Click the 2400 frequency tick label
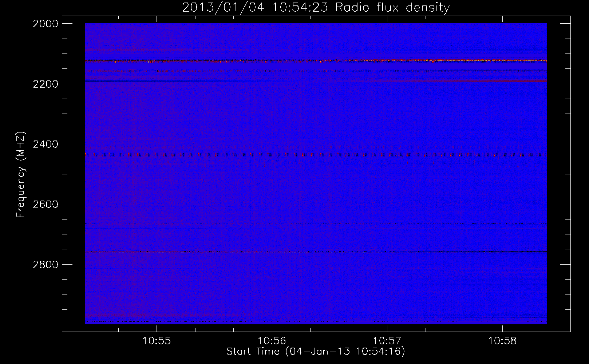 pos(46,144)
